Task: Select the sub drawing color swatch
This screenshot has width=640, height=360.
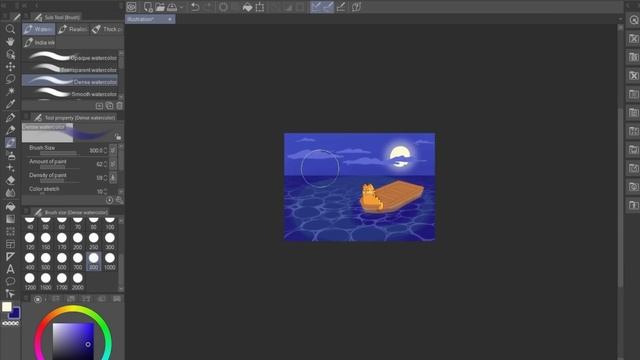Action: click(15, 313)
